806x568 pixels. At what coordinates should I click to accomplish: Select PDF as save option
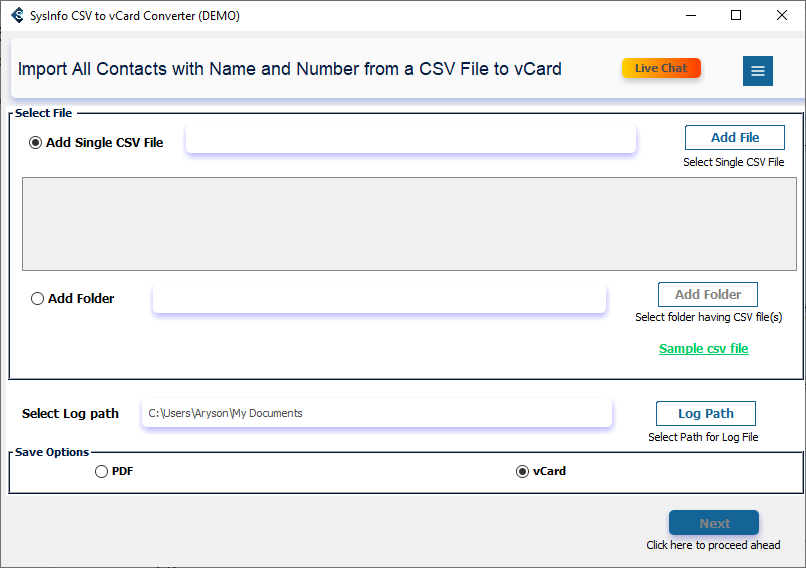coord(101,471)
